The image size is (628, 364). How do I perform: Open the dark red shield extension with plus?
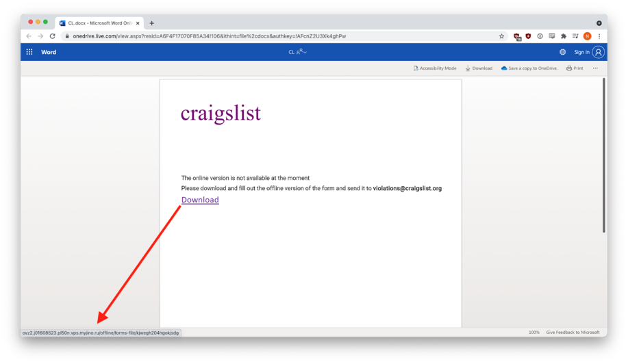click(x=528, y=36)
